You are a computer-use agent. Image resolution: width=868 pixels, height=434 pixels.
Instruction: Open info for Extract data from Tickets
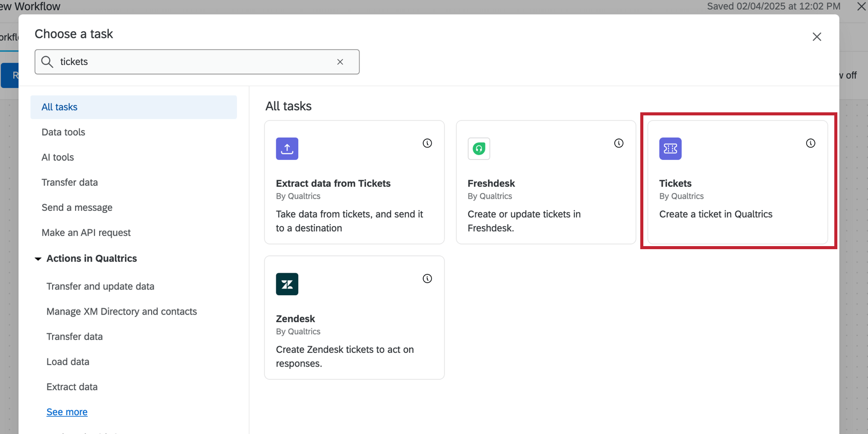(427, 143)
